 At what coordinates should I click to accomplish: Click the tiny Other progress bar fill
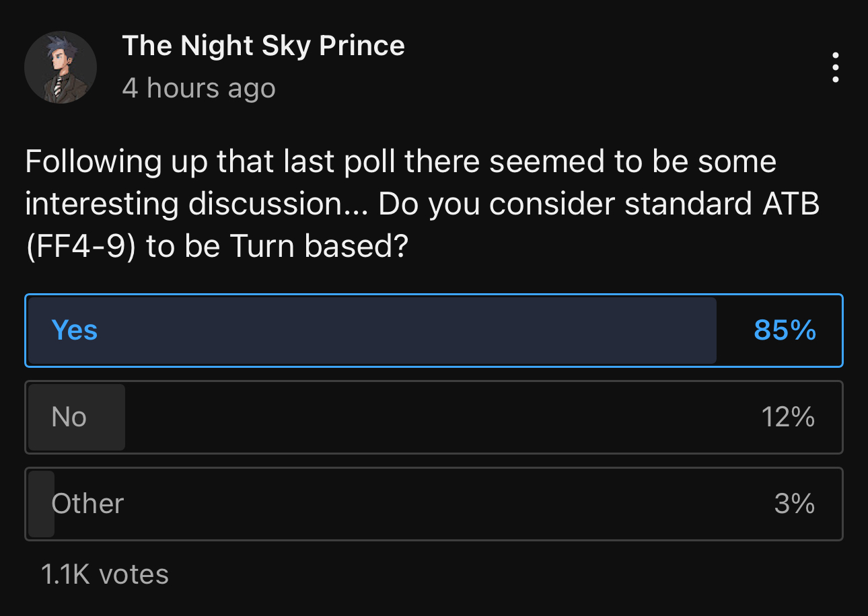coord(41,504)
